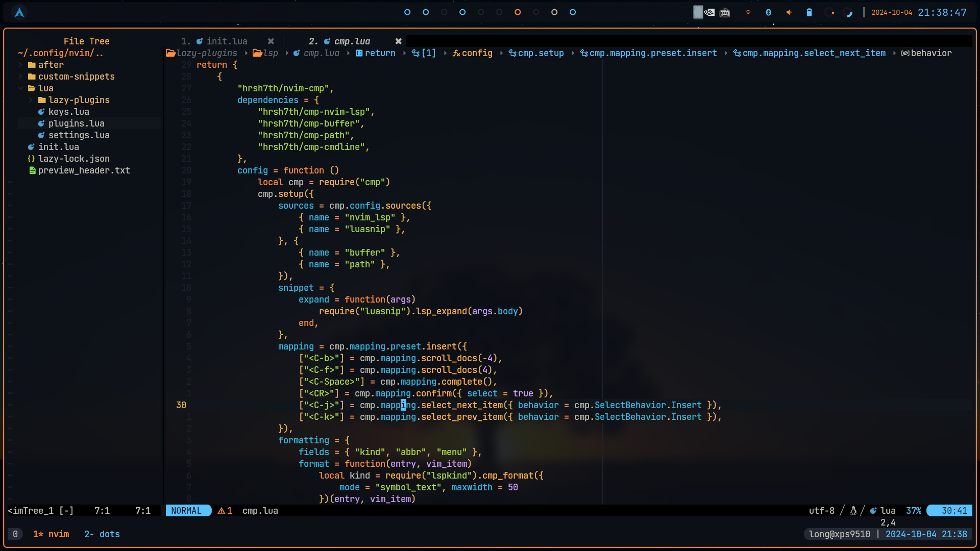Image resolution: width=980 pixels, height=551 pixels.
Task: Open lazy-lock.json in the file tree
Action: pyautogui.click(x=74, y=159)
